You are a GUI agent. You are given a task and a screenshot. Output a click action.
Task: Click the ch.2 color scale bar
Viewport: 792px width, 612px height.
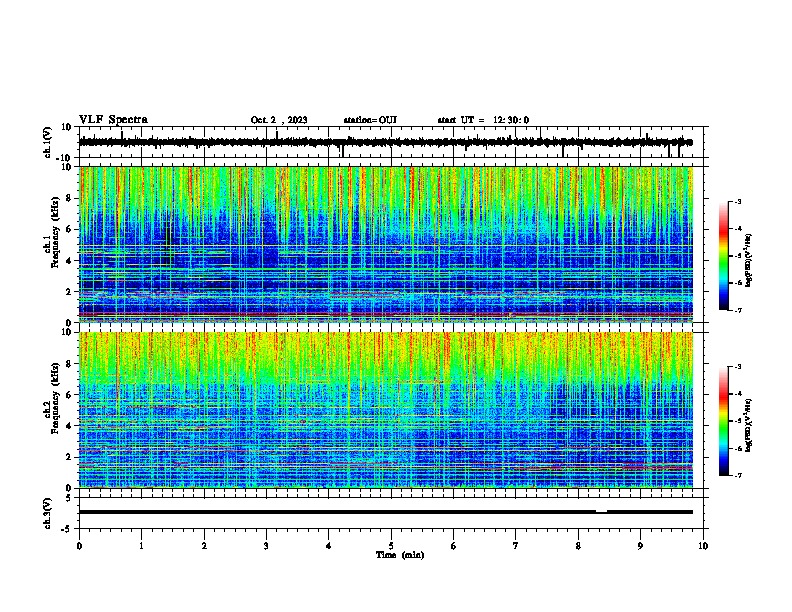pos(723,421)
